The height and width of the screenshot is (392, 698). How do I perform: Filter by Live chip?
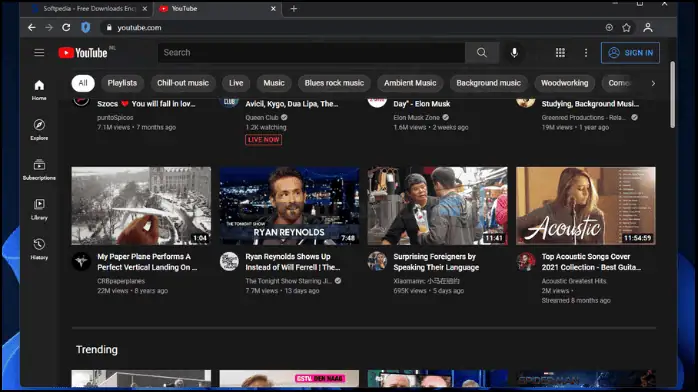click(236, 83)
